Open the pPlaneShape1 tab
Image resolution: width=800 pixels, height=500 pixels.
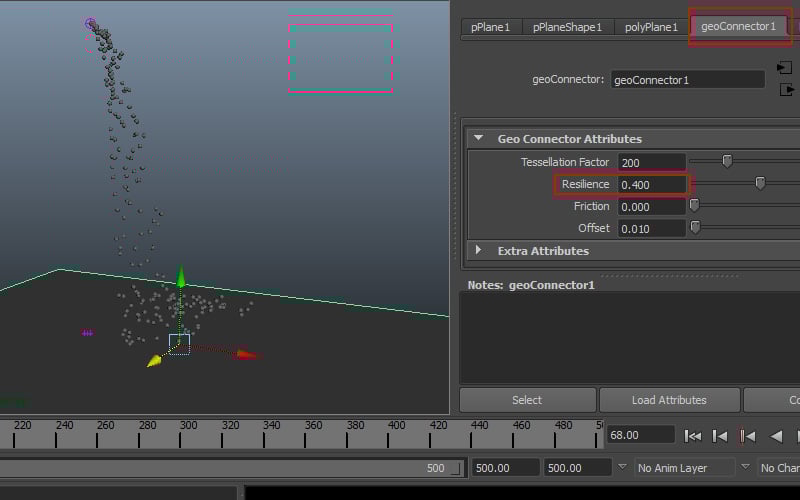click(567, 27)
